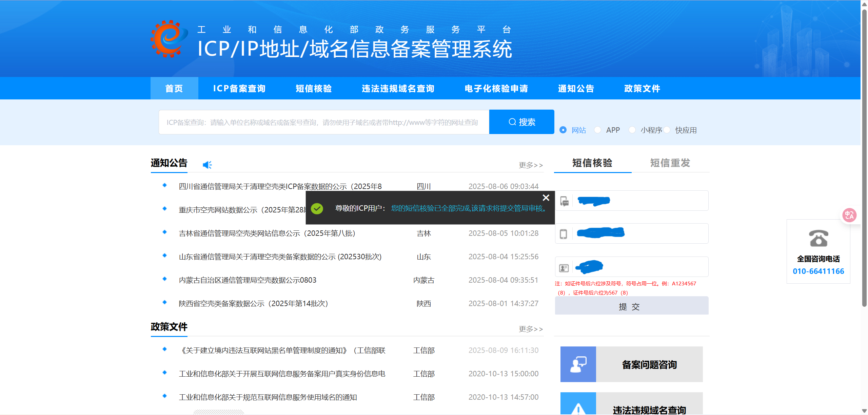Click the blue megaphone announcement icon

207,165
